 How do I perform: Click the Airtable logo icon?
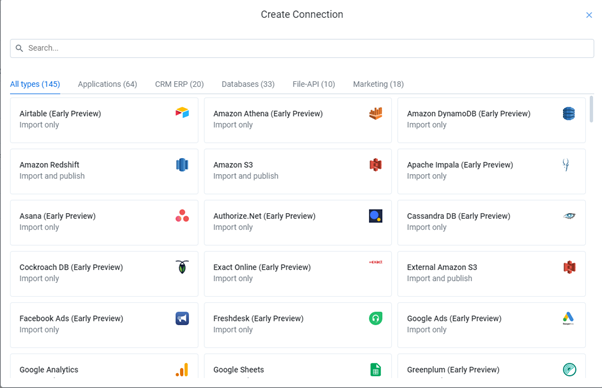[182, 113]
